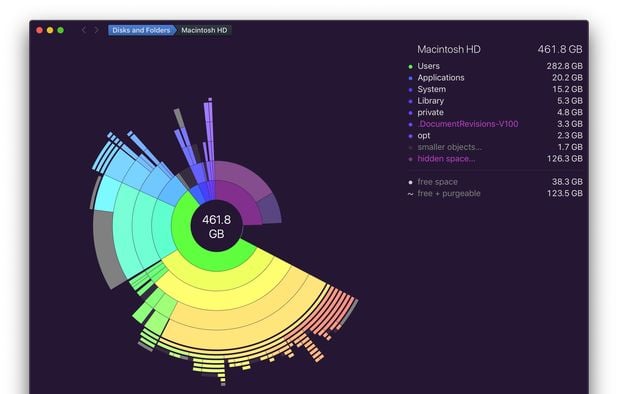
Task: Click the 20.2 GB Applications value
Action: (x=567, y=78)
